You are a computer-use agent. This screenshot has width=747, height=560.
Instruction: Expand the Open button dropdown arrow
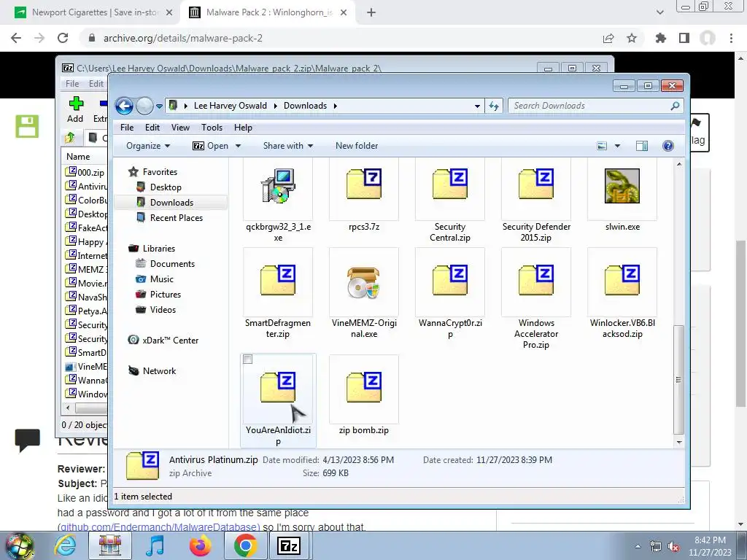(239, 146)
